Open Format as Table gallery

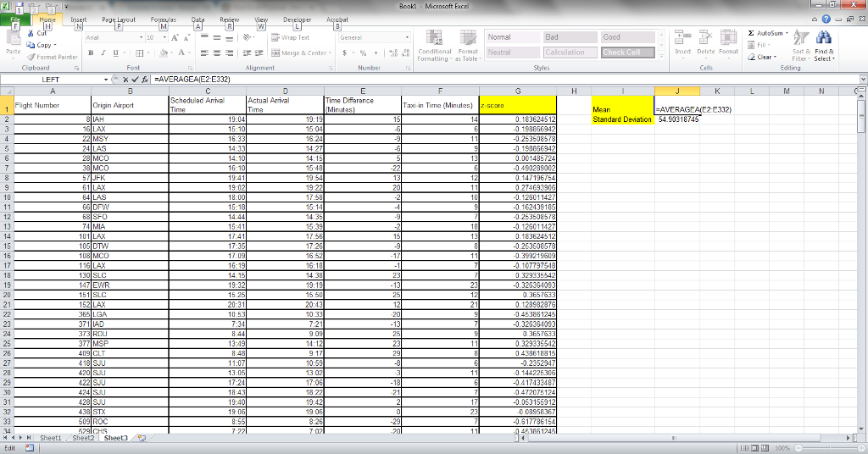coord(468,46)
